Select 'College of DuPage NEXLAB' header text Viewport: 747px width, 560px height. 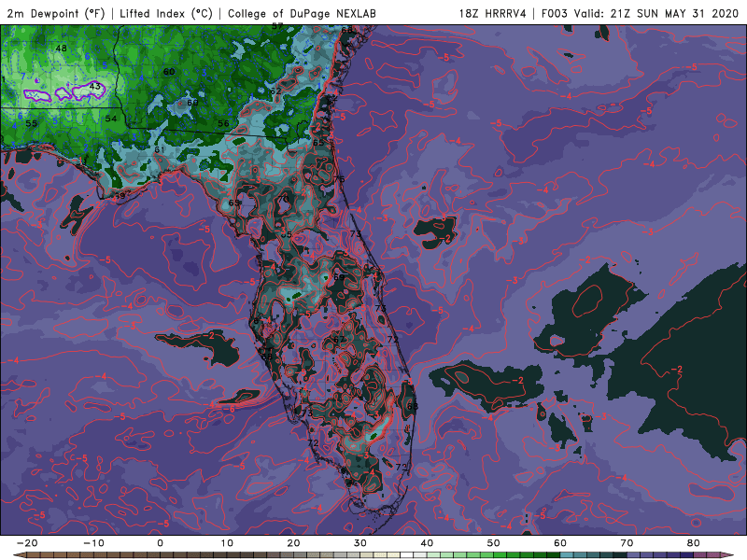(302, 14)
